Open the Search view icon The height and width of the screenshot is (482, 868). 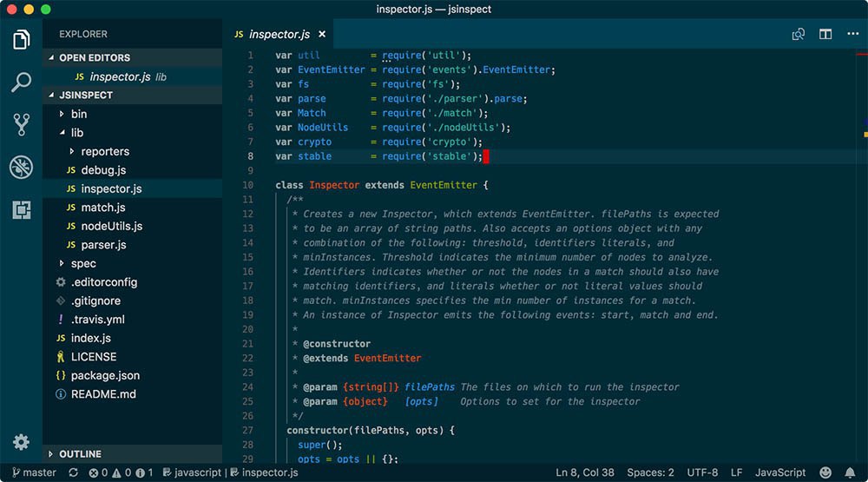click(22, 83)
